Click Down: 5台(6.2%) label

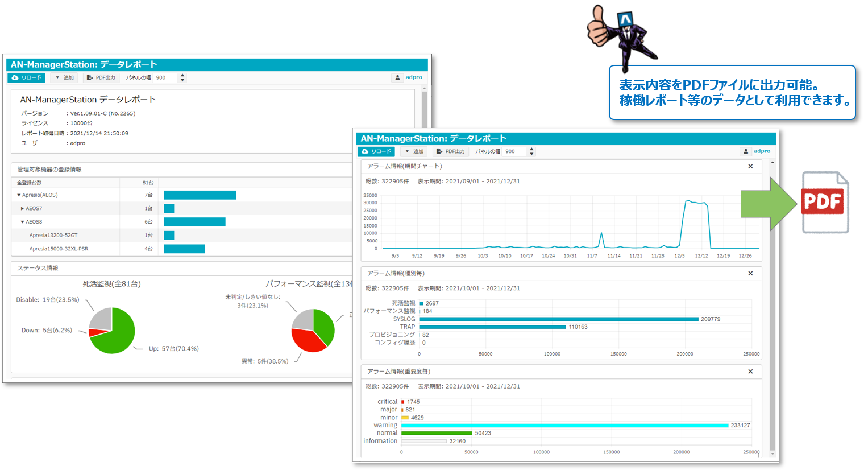point(47,330)
